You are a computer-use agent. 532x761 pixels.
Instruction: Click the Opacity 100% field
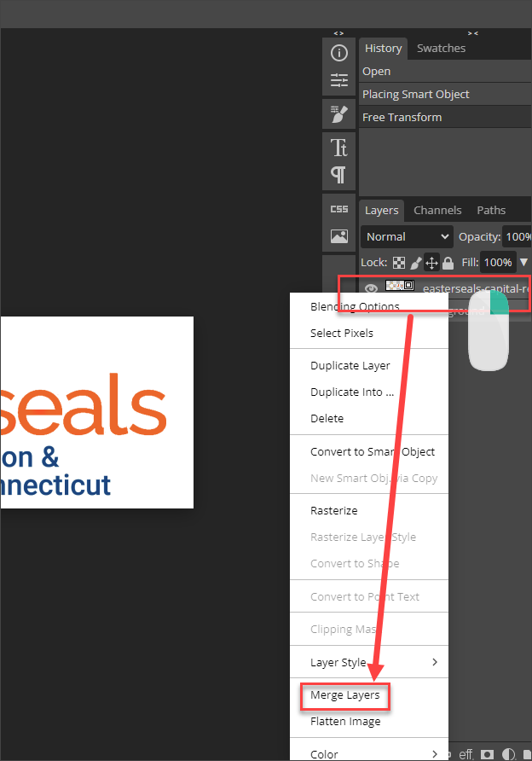pos(517,237)
